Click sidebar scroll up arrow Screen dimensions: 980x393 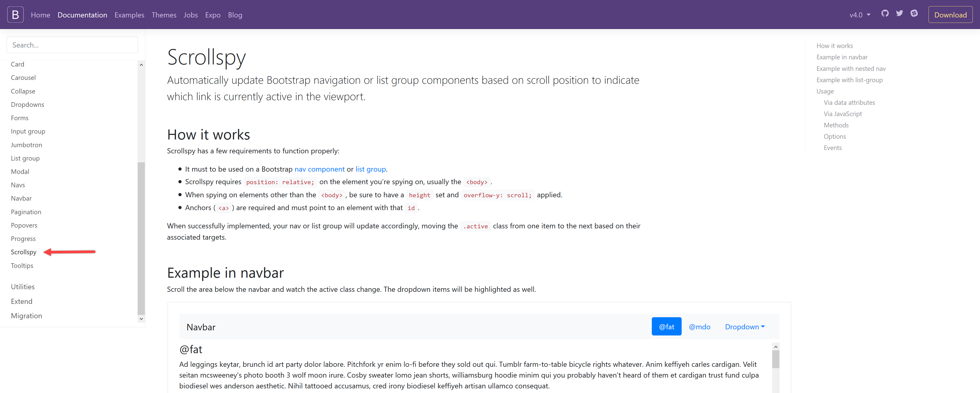[x=141, y=65]
